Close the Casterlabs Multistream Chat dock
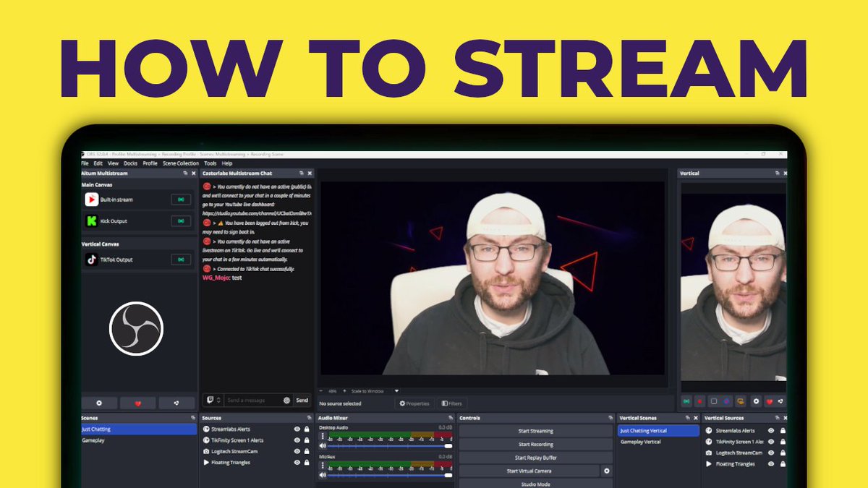This screenshot has width=868, height=488. (310, 174)
